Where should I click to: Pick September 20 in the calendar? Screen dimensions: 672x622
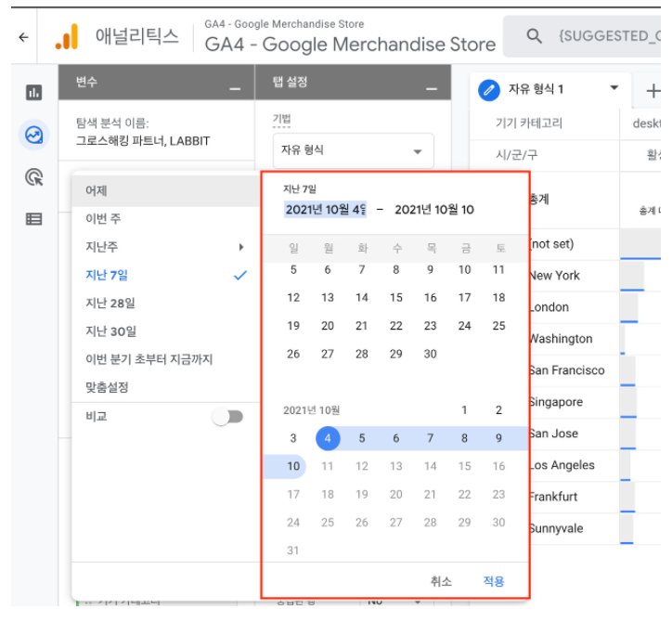(328, 326)
